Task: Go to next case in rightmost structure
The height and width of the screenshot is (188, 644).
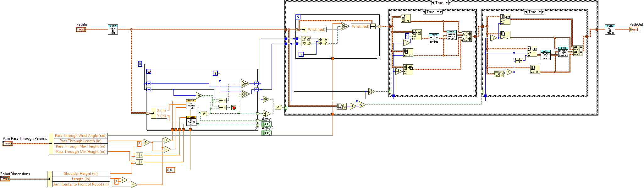Action: point(543,12)
